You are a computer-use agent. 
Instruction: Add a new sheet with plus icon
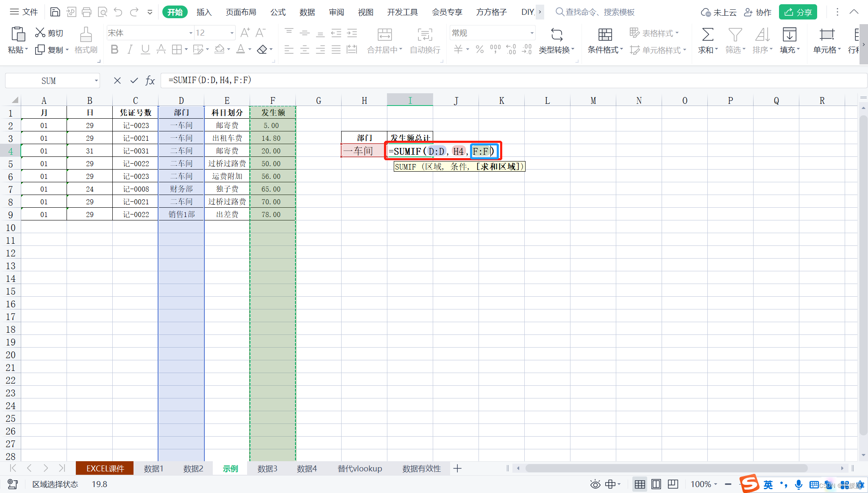(457, 468)
